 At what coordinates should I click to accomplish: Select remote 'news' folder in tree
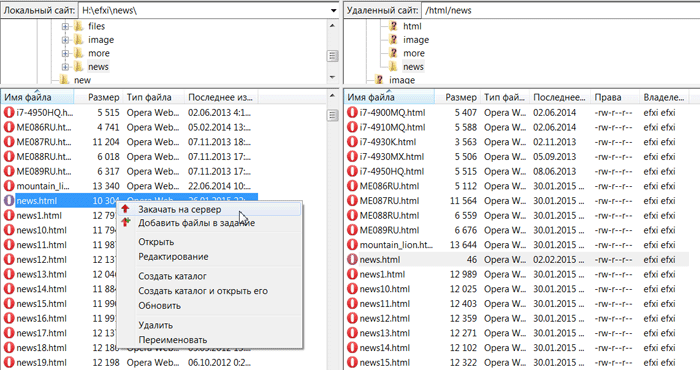click(413, 67)
